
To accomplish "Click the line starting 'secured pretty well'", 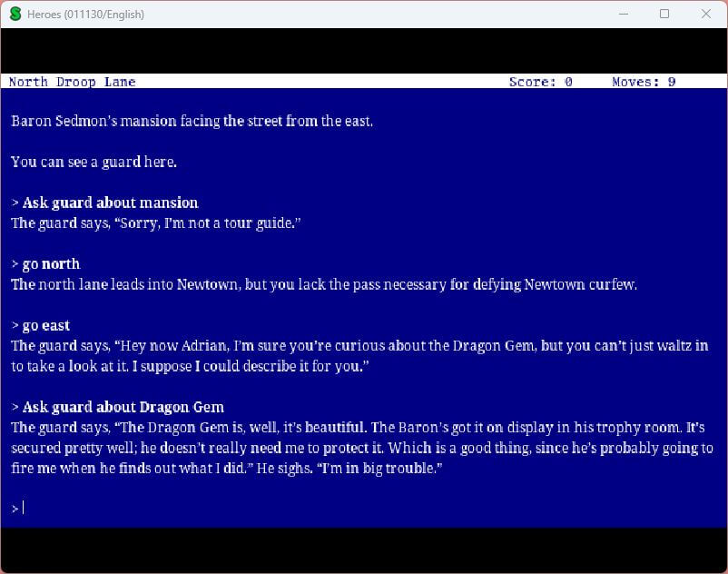I will coord(362,448).
